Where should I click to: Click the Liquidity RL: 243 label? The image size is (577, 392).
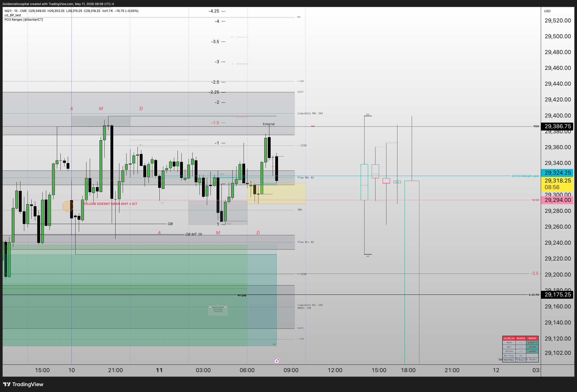(310, 305)
